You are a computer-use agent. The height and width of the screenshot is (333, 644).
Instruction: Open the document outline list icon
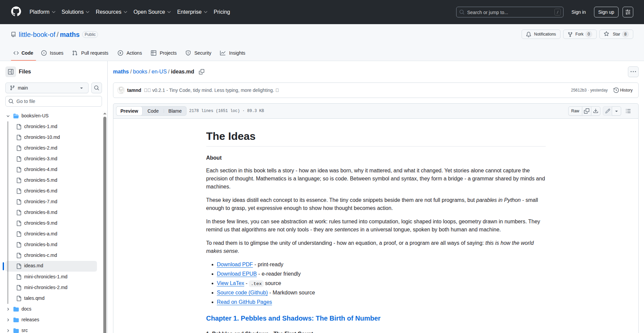[628, 111]
